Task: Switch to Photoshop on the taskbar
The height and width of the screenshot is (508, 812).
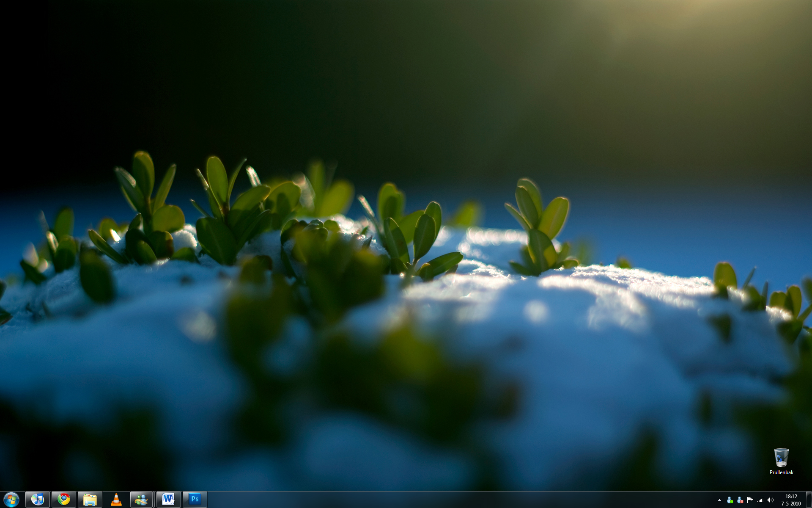Action: tap(195, 500)
